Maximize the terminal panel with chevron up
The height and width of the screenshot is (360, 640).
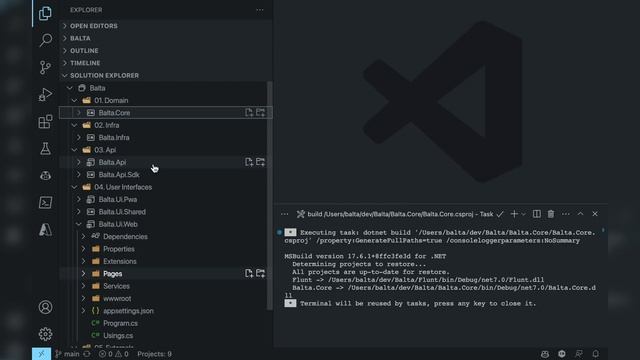click(580, 214)
